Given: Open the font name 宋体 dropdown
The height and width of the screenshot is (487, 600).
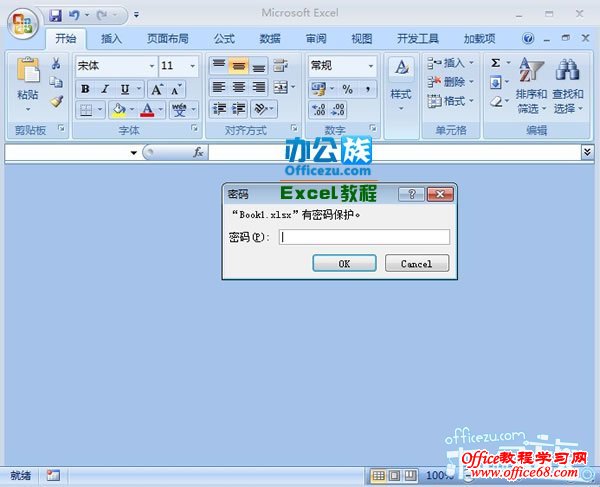Looking at the screenshot, I should click(x=152, y=66).
